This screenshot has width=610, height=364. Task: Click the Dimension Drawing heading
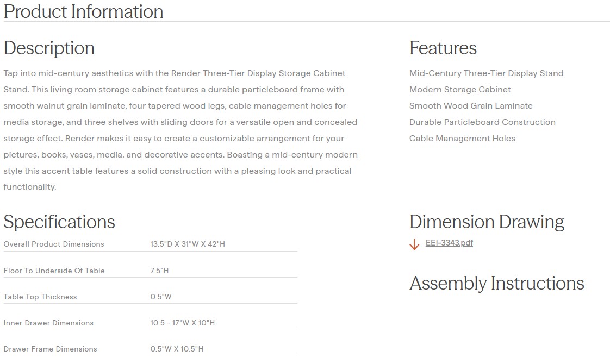[486, 222]
